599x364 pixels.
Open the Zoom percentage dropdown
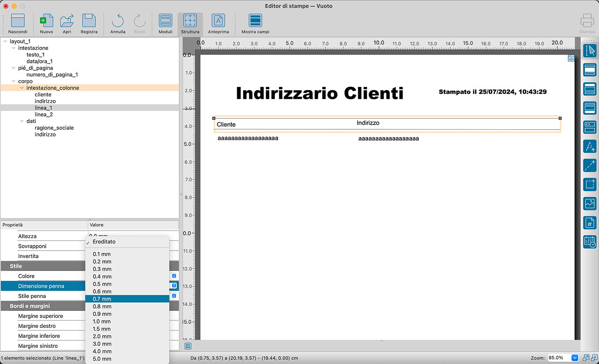pyautogui.click(x=574, y=358)
